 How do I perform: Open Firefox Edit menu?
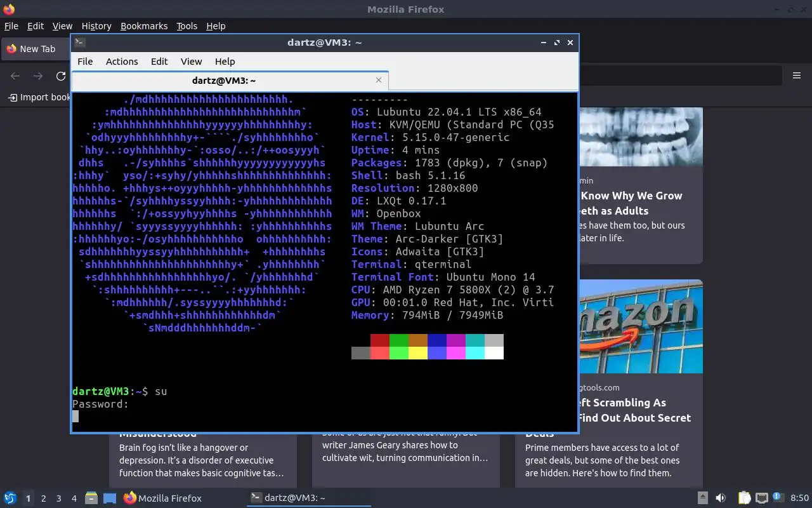coord(36,26)
